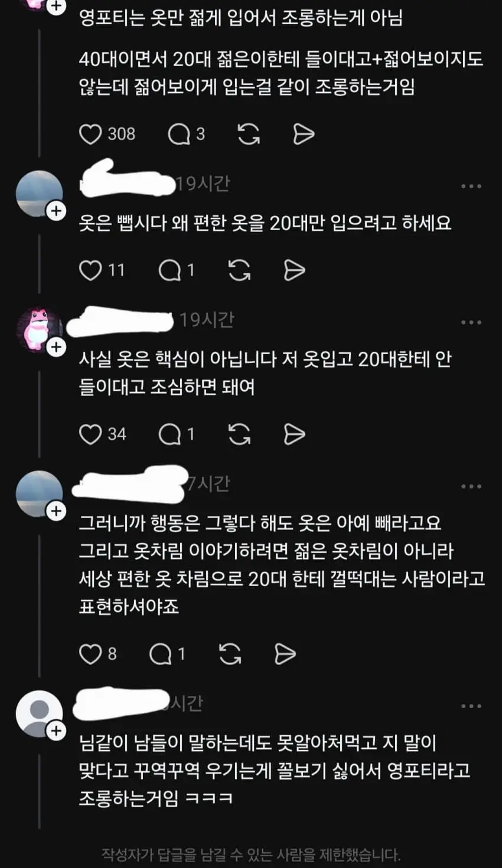Share the comment with 8 likes
Image resolution: width=502 pixels, height=868 pixels.
285,654
